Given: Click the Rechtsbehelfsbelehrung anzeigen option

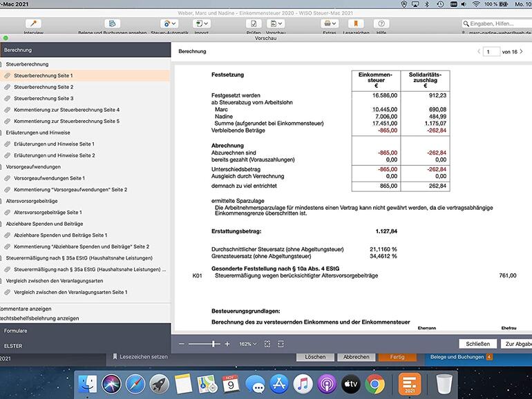Looking at the screenshot, I should click(x=39, y=318).
